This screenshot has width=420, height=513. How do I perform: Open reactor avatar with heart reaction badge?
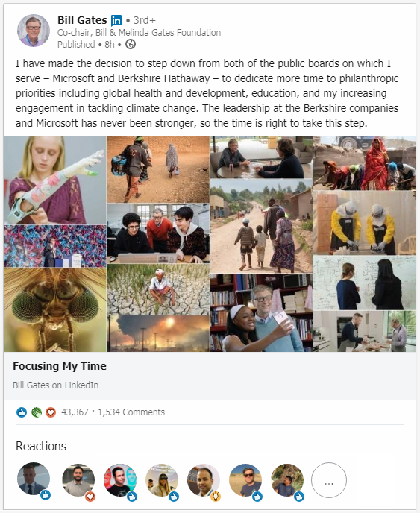pyautogui.click(x=78, y=480)
